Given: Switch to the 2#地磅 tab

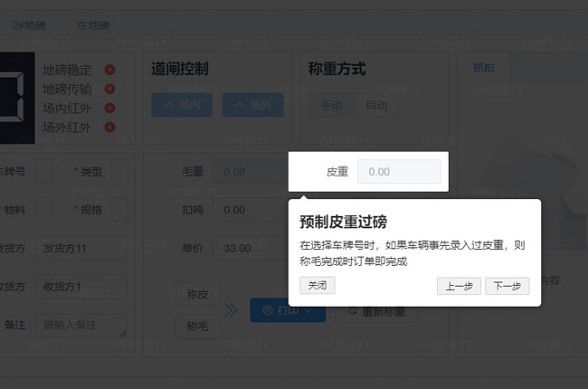Looking at the screenshot, I should (x=32, y=26).
